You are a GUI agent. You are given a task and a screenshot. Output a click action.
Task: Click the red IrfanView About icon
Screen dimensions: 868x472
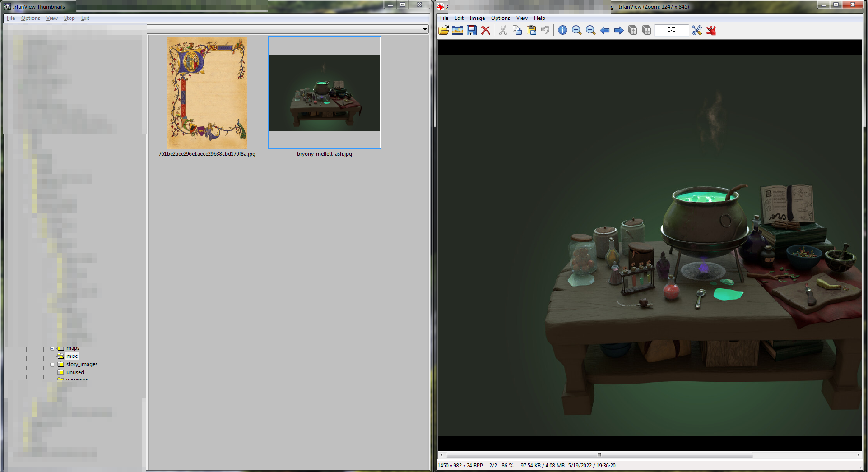[x=711, y=30]
